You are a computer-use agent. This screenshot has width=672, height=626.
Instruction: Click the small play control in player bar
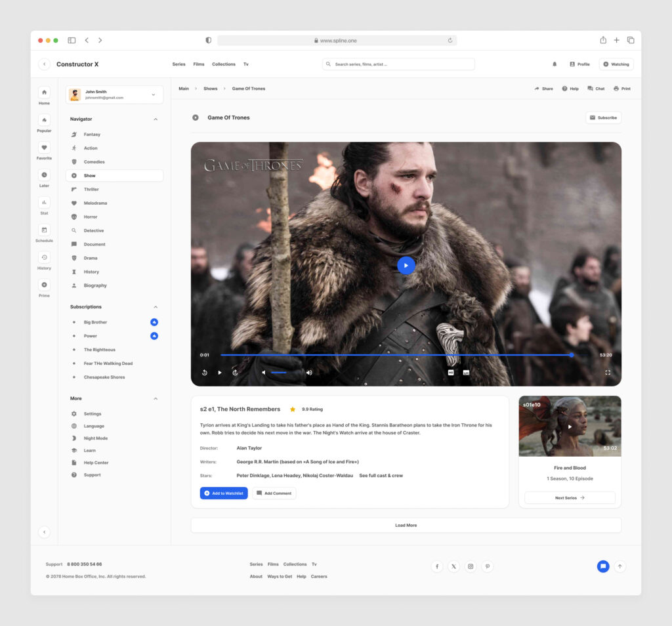point(220,373)
